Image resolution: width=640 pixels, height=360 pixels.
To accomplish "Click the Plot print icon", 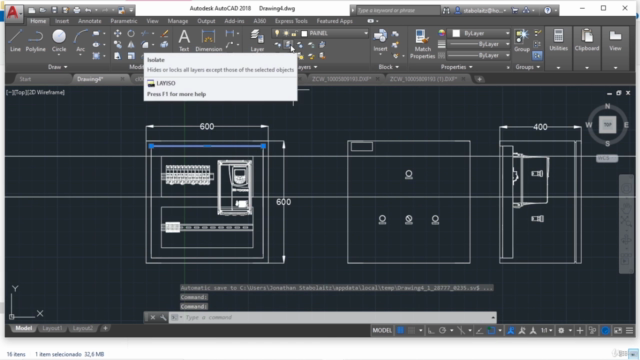I will point(77,10).
